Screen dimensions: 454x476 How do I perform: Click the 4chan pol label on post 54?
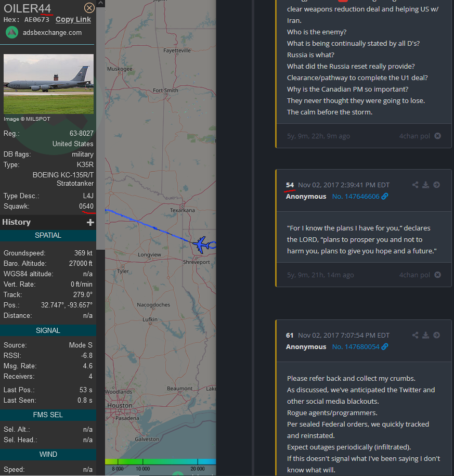[414, 275]
